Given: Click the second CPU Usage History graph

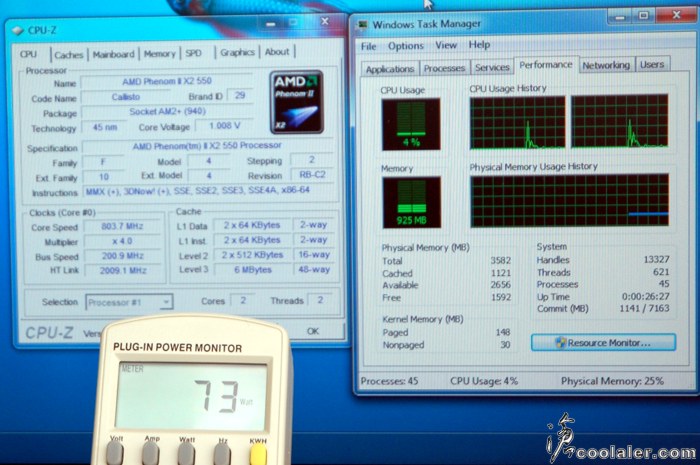Looking at the screenshot, I should click(619, 120).
